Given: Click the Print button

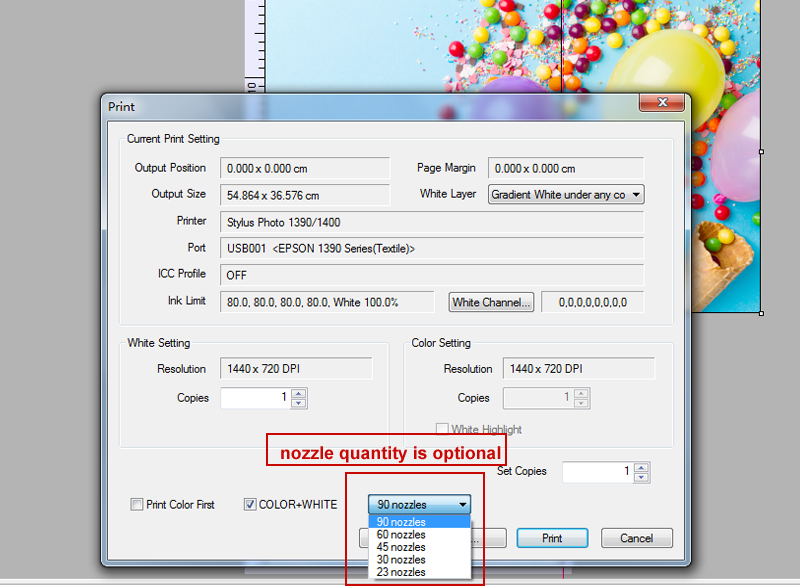Looking at the screenshot, I should 552,538.
